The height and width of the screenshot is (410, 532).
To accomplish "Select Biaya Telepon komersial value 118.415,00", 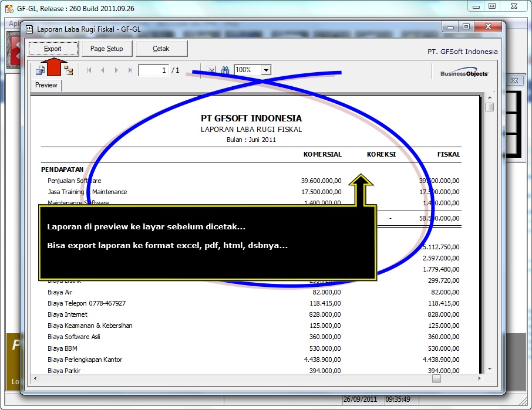I will [x=325, y=303].
